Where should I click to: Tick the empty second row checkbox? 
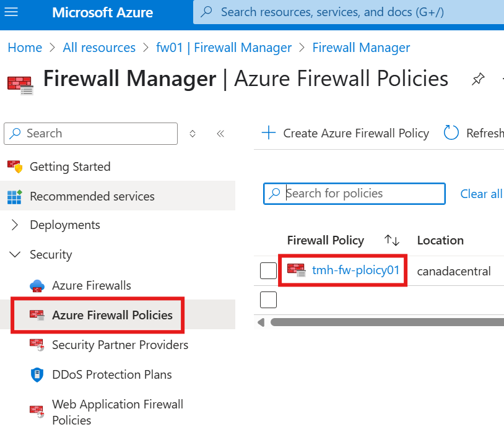pyautogui.click(x=268, y=300)
